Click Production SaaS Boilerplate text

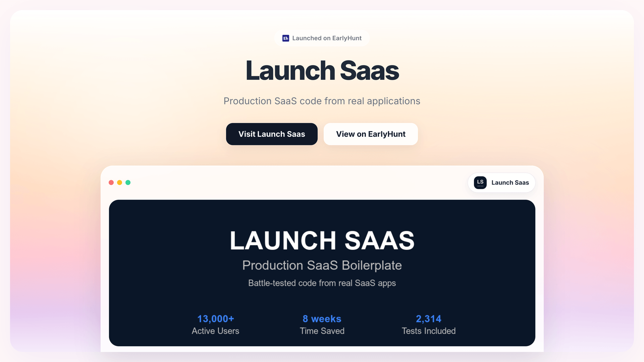point(322,265)
